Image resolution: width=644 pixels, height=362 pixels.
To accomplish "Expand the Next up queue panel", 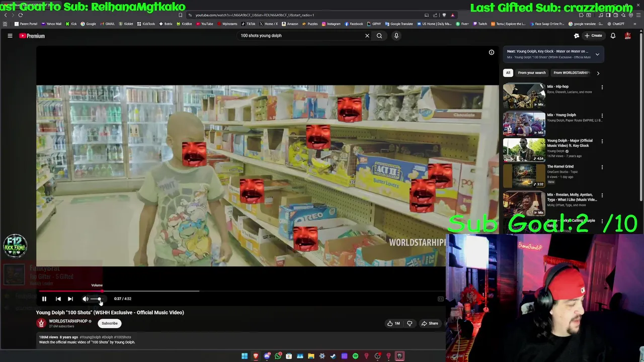I will (x=597, y=54).
